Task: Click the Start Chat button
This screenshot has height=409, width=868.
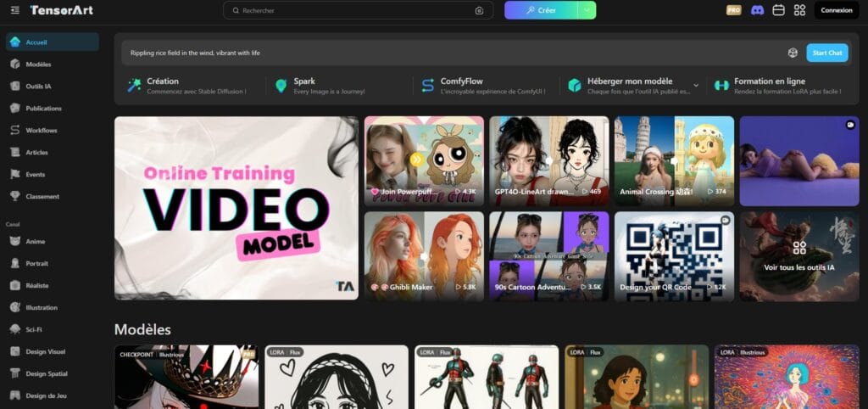Action: pyautogui.click(x=827, y=53)
